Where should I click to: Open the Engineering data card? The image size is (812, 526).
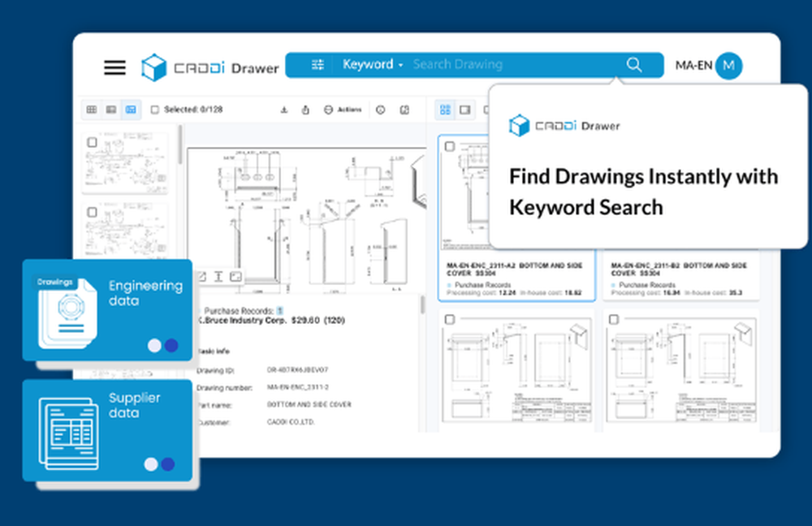click(x=107, y=310)
